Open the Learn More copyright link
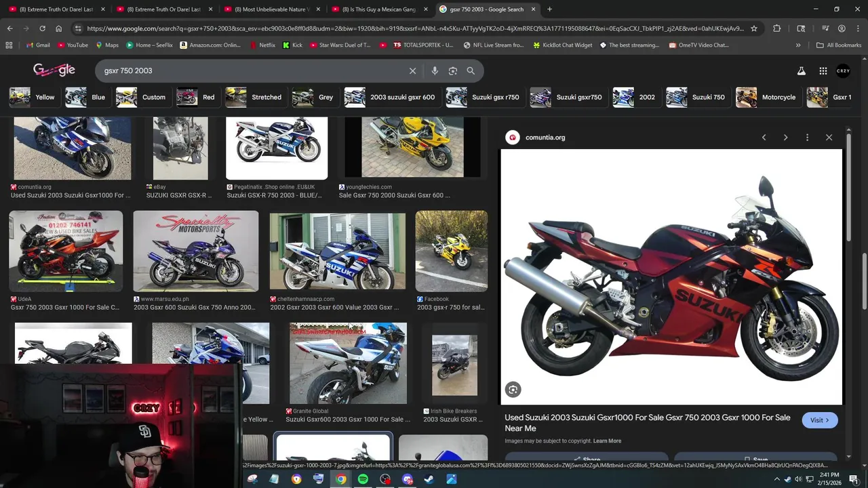 pos(607,441)
